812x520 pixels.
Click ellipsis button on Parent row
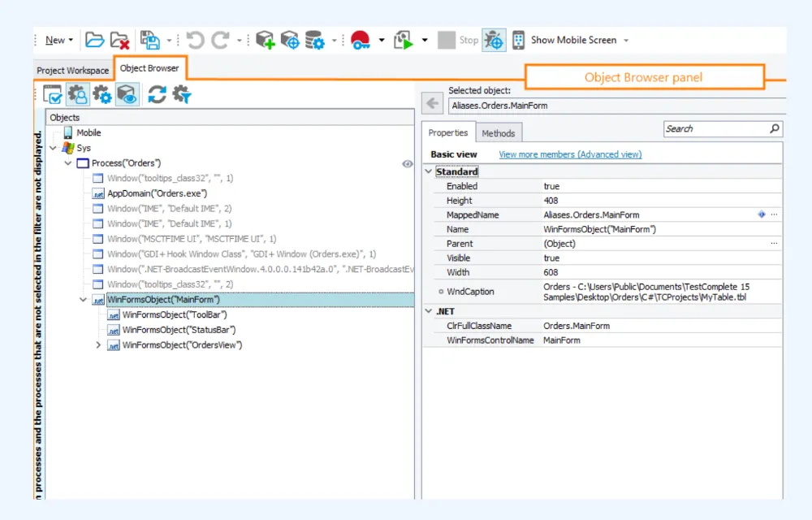click(x=774, y=244)
